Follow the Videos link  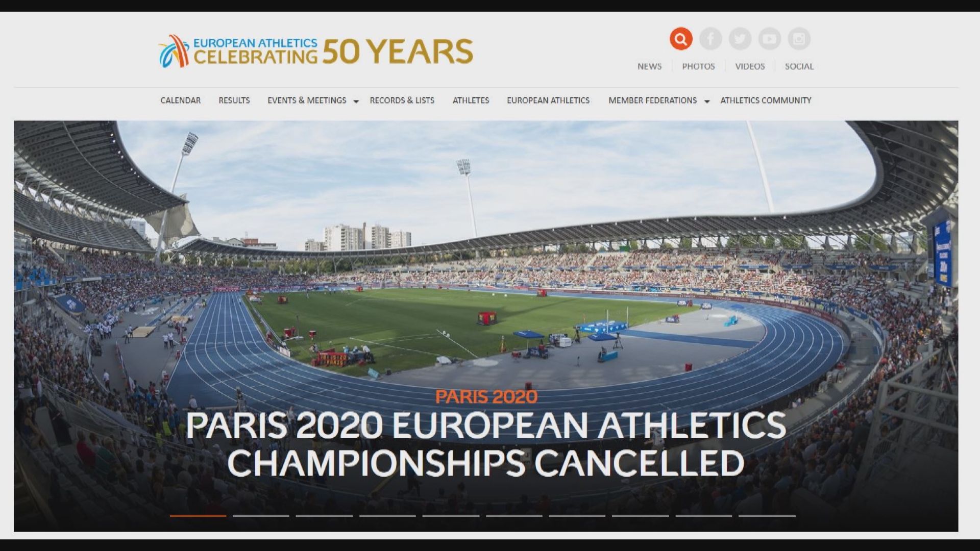click(x=750, y=66)
